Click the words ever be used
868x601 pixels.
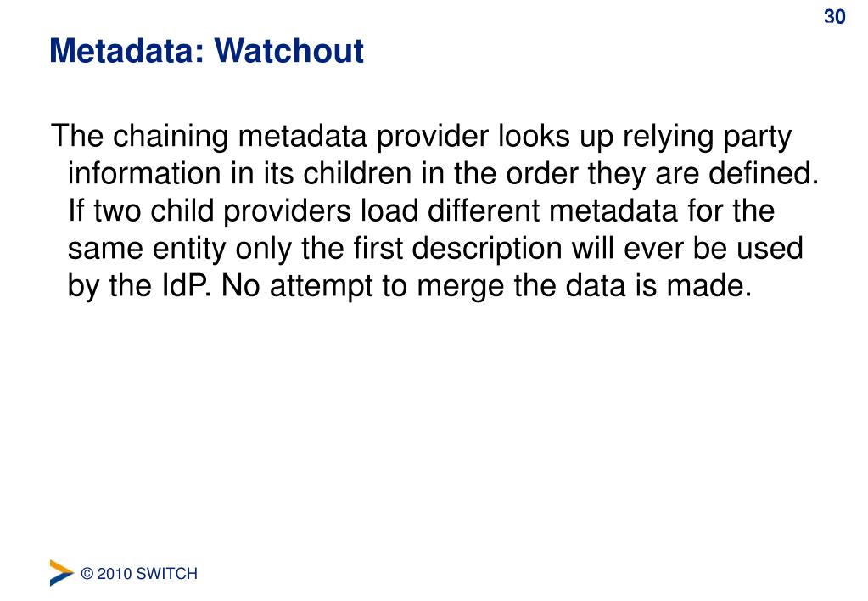713,248
